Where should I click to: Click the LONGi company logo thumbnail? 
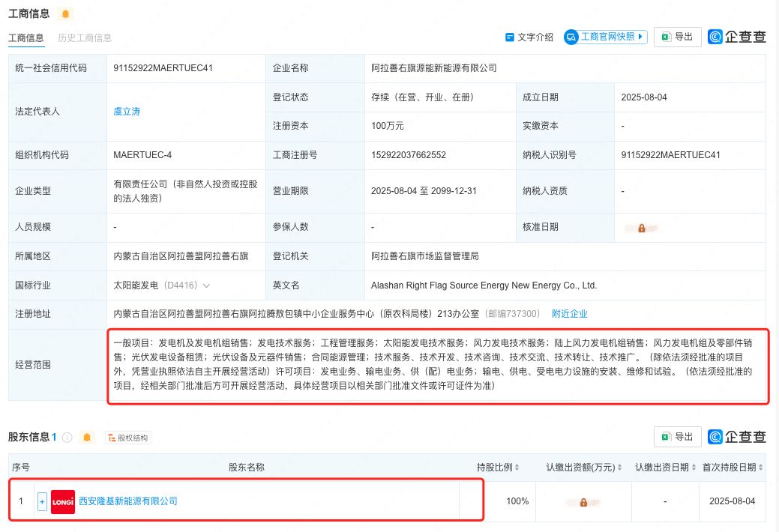[63, 502]
